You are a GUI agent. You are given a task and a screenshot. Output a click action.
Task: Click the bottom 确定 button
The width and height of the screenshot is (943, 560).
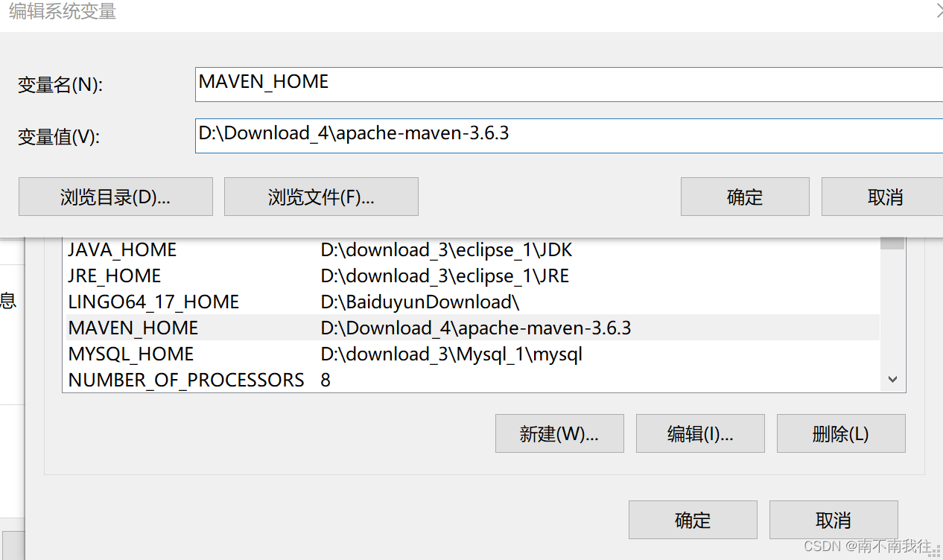692,519
